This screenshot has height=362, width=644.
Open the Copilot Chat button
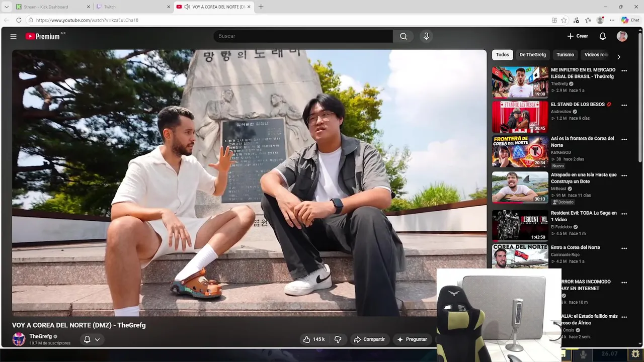click(630, 20)
